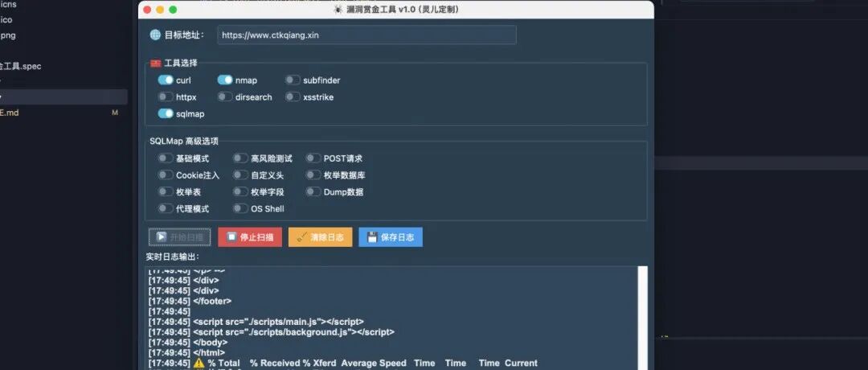Toggle the curl tool switch
Image resolution: width=868 pixels, height=370 pixels.
(166, 80)
